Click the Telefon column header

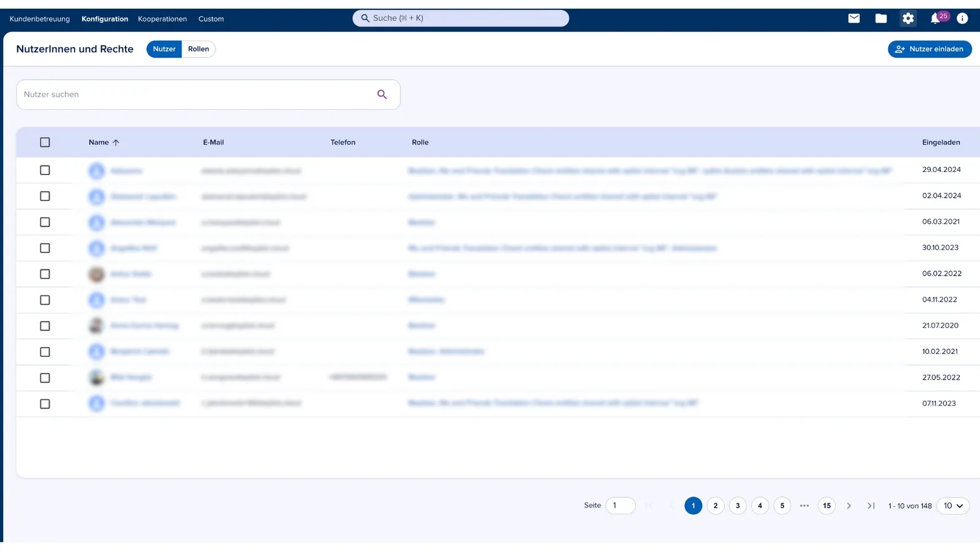pos(343,143)
